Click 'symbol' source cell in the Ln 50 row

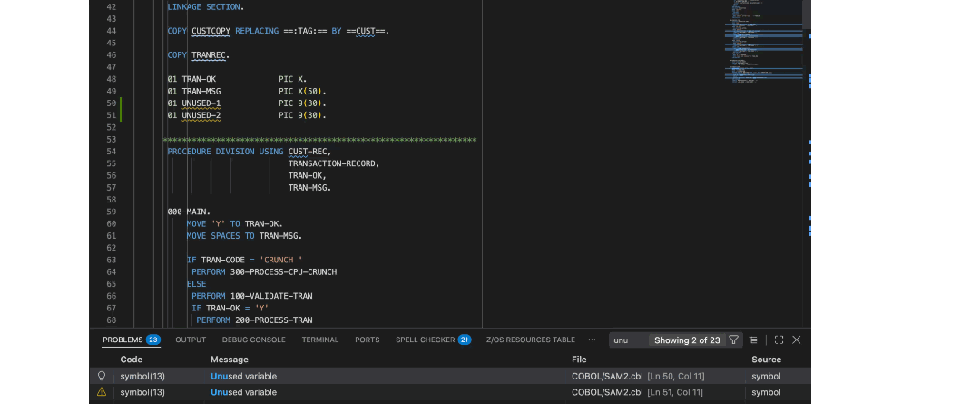(766, 377)
